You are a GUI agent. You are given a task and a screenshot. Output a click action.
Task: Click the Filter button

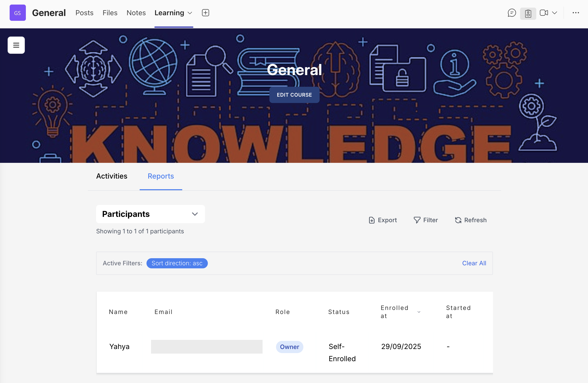point(426,220)
